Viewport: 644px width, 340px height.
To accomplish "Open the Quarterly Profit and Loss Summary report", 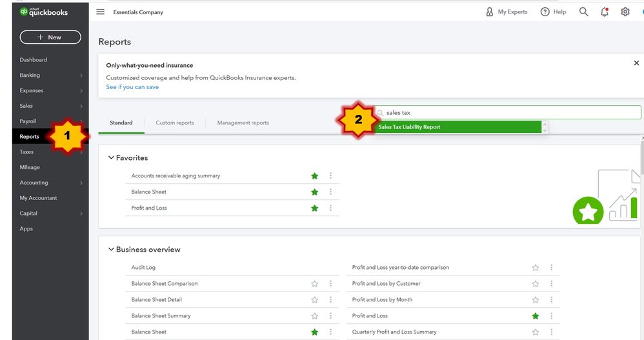I will [x=394, y=332].
